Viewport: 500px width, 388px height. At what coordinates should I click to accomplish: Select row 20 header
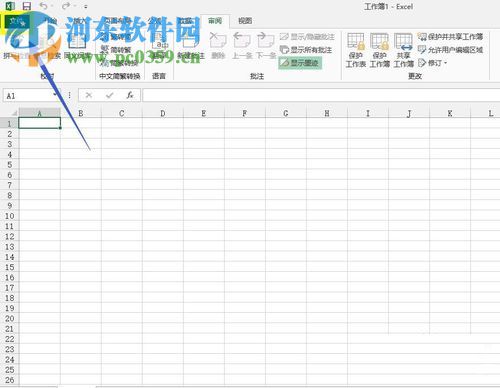9,319
